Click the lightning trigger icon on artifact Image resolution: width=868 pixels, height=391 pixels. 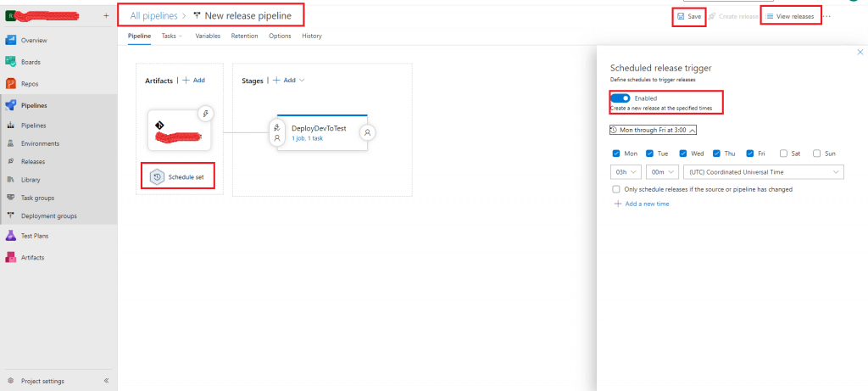[x=206, y=115]
